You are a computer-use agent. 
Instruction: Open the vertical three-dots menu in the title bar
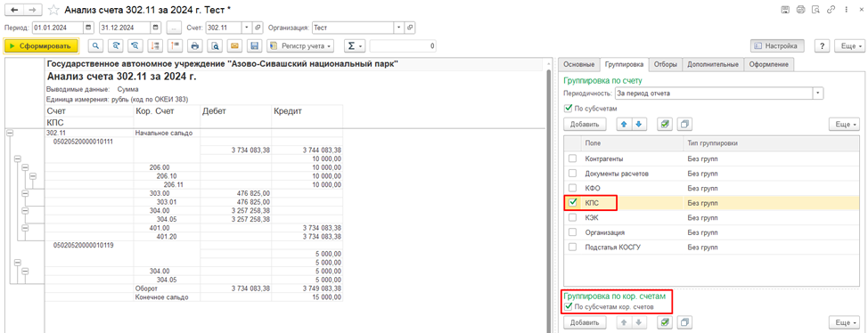[846, 10]
